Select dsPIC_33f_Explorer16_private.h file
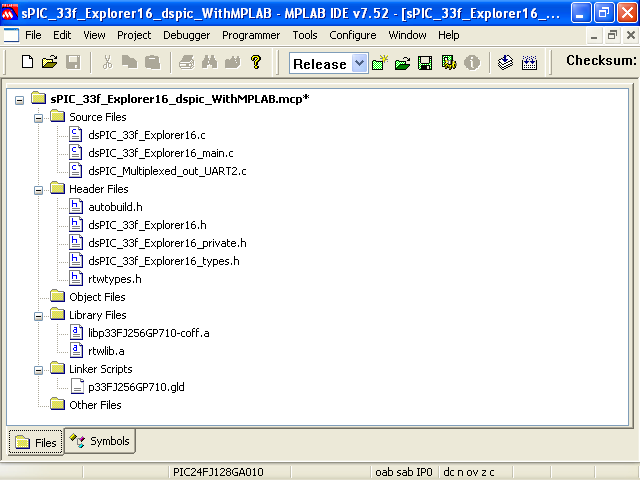 (x=167, y=243)
